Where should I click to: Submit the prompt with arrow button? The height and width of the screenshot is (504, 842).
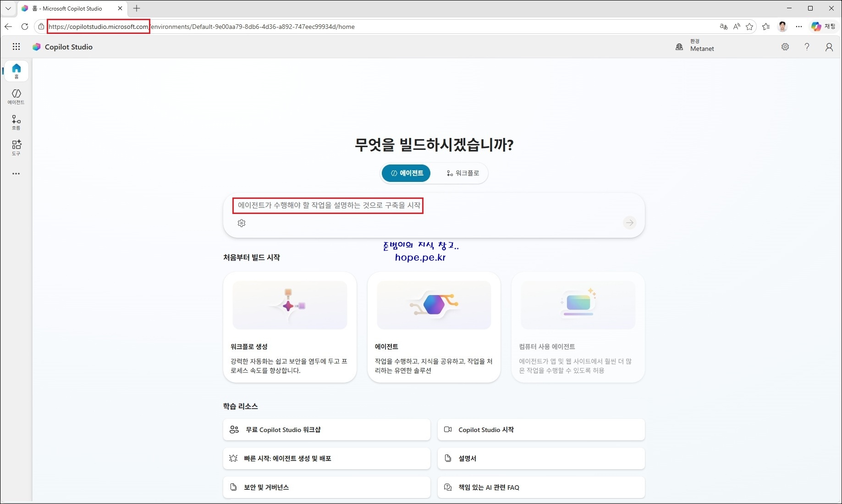[630, 223]
